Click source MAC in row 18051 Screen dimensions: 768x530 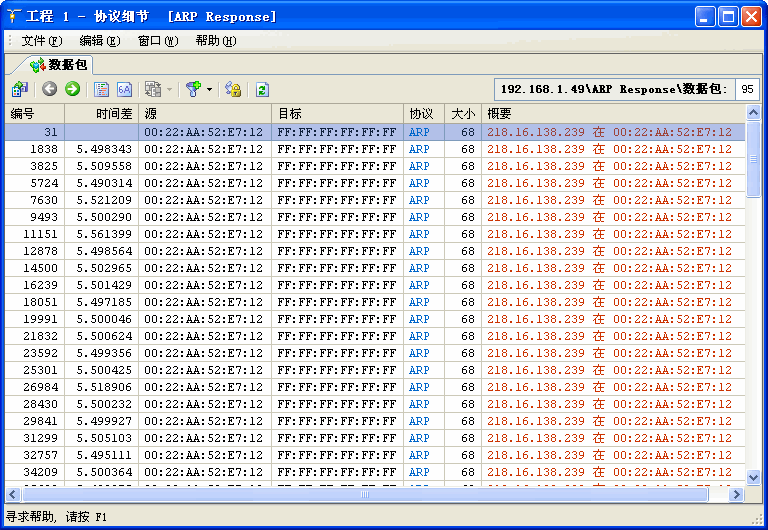click(203, 302)
